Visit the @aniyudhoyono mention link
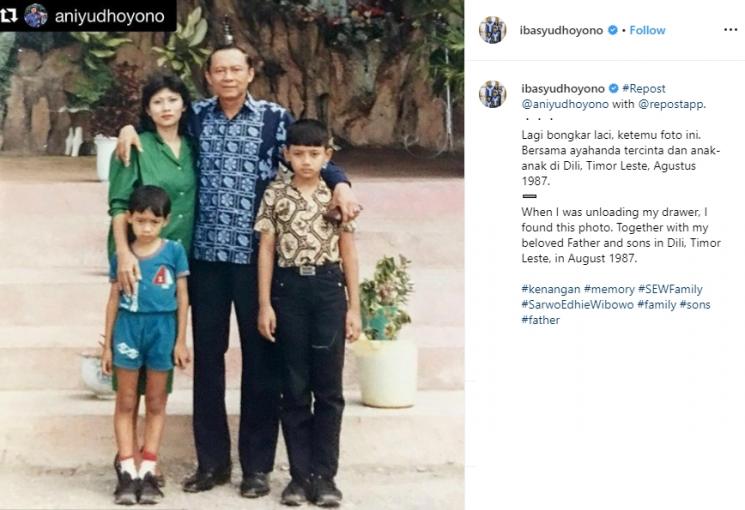 click(565, 104)
